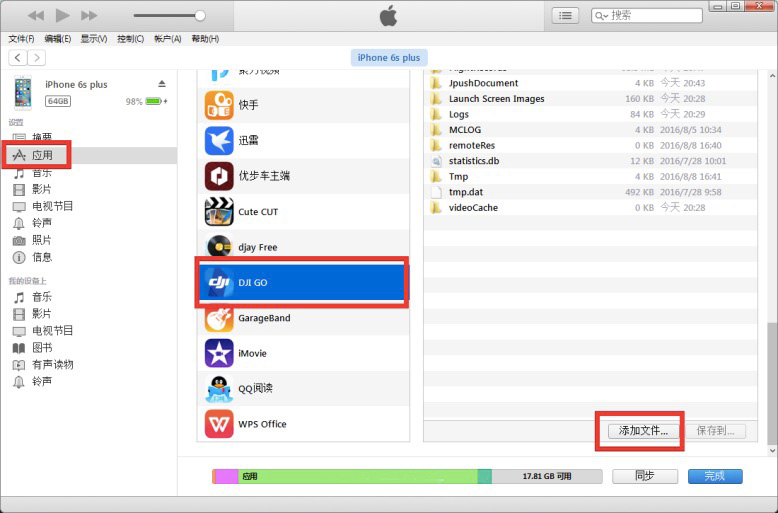This screenshot has width=778, height=513.
Task: Click the green 应用 storage bar segment
Action: (358, 476)
